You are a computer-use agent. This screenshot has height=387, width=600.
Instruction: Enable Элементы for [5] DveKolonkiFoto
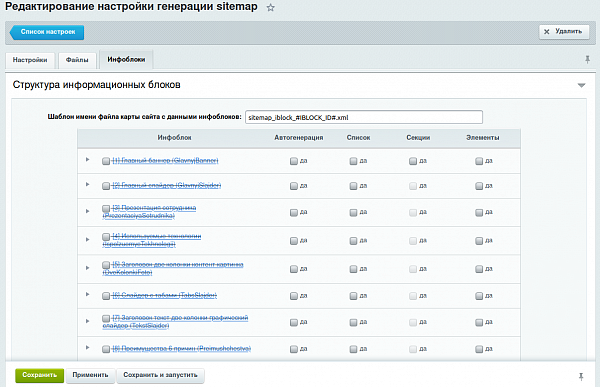[479, 269]
